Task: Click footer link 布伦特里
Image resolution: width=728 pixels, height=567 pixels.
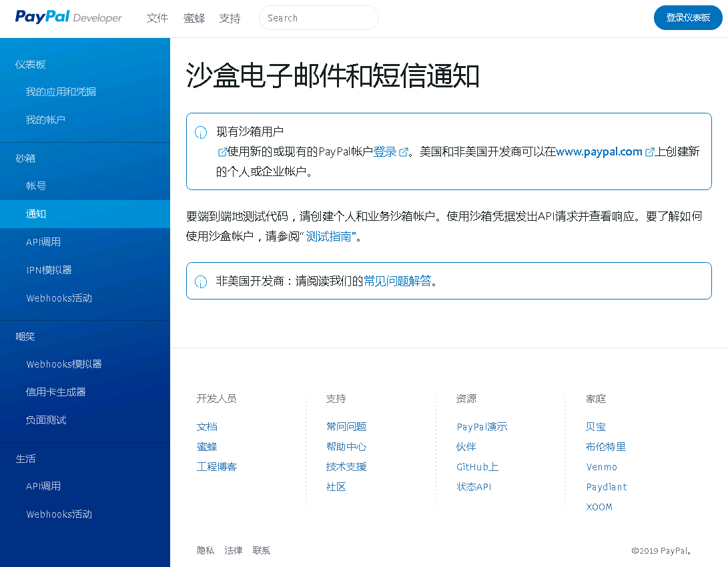Action: coord(606,447)
